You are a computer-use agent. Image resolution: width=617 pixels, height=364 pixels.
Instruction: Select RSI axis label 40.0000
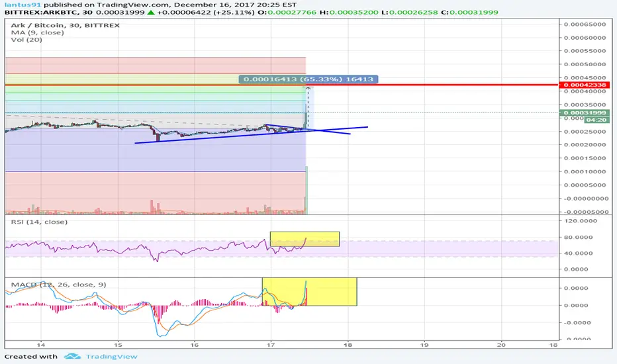click(579, 253)
